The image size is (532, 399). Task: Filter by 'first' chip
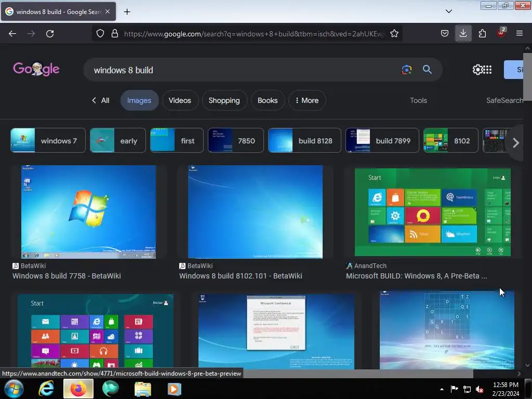[177, 140]
